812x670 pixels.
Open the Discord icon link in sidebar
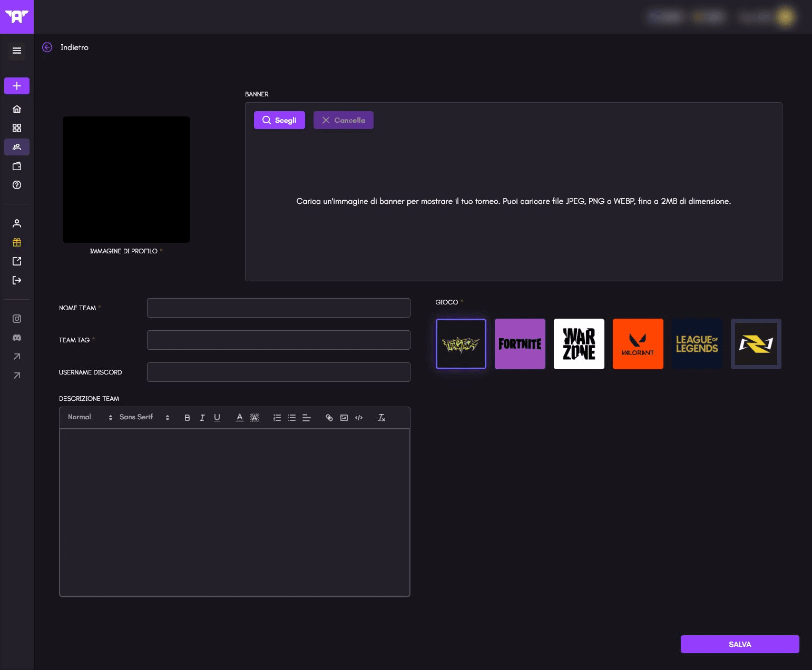point(17,338)
